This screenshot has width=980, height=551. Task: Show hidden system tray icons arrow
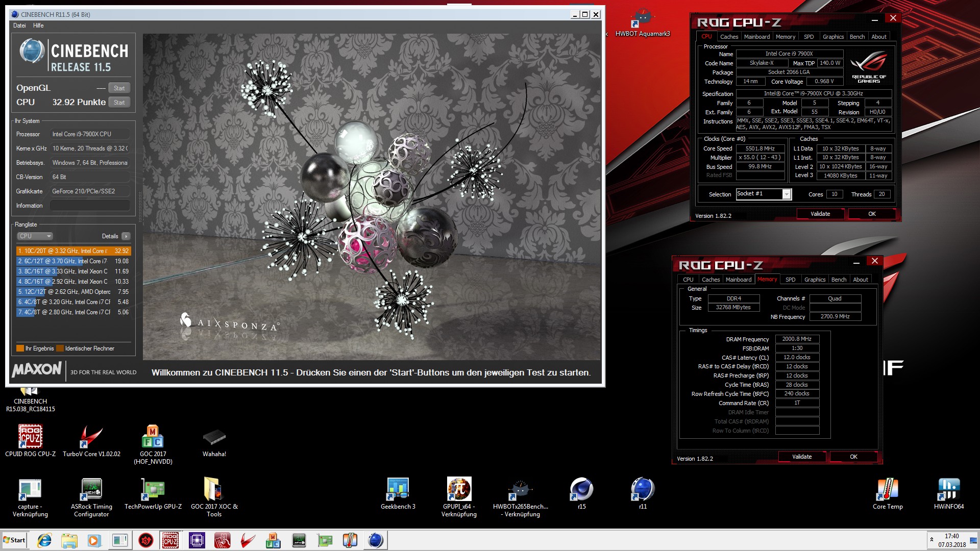[932, 540]
